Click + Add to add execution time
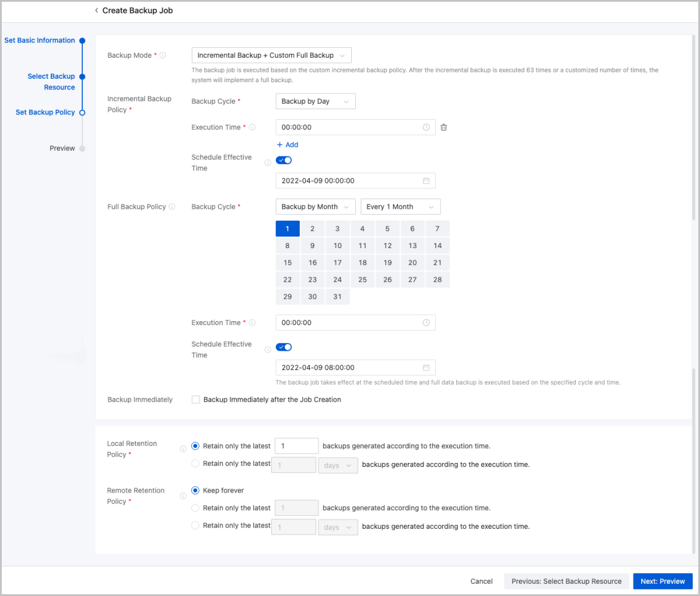 pyautogui.click(x=288, y=145)
